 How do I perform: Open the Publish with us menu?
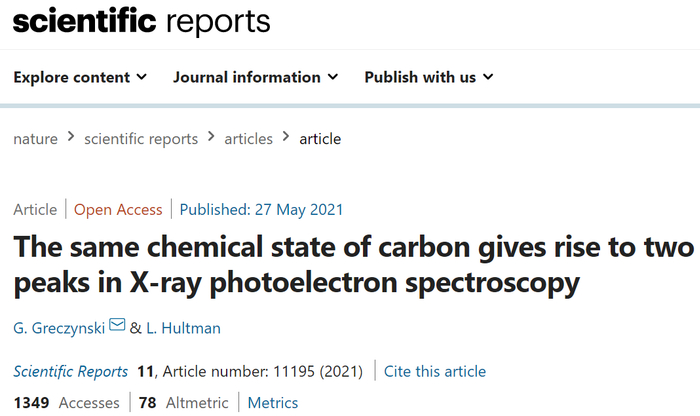coord(420,77)
